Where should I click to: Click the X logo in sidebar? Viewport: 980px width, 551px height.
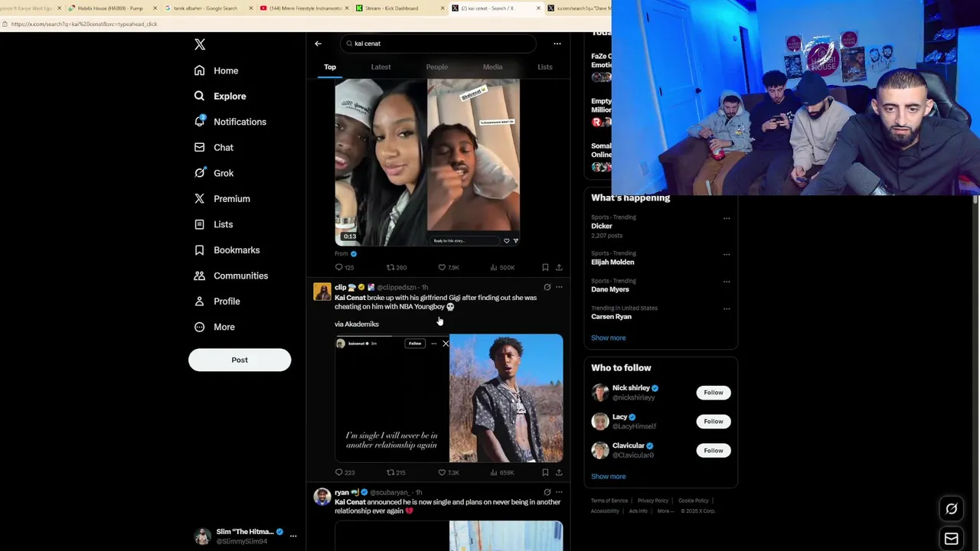tap(200, 44)
